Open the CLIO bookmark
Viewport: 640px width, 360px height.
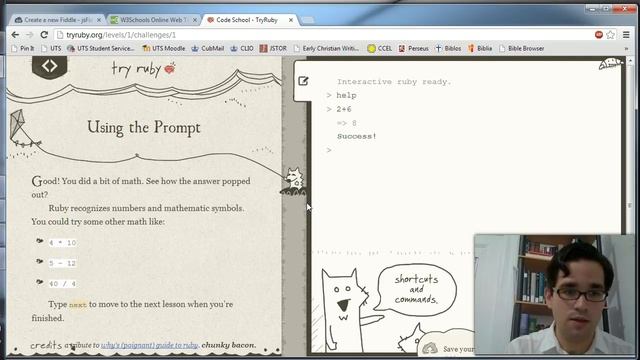click(242, 48)
